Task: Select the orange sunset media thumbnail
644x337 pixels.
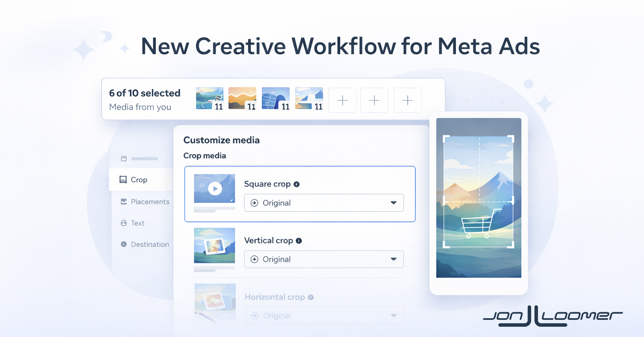Action: [242, 99]
